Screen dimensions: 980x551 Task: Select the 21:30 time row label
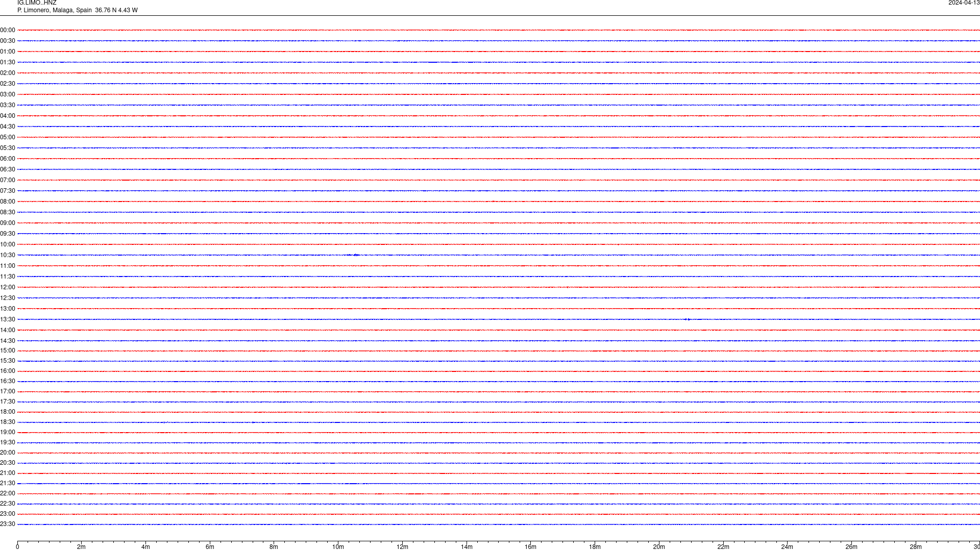click(8, 483)
